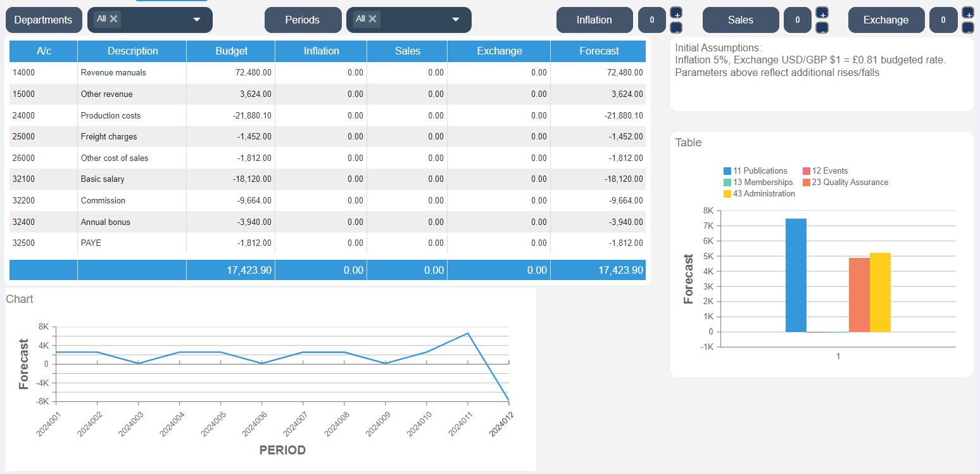
Task: Select the Exchange value field showing 0
Action: pyautogui.click(x=943, y=20)
